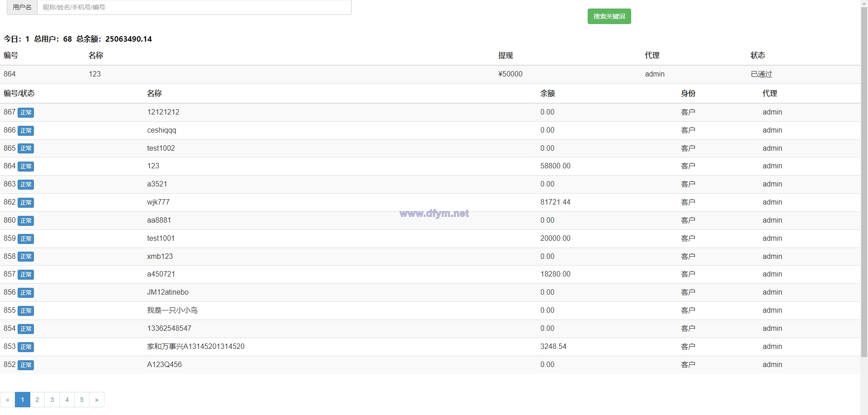Click the 身份 column header
The width and height of the screenshot is (868, 415).
(688, 93)
